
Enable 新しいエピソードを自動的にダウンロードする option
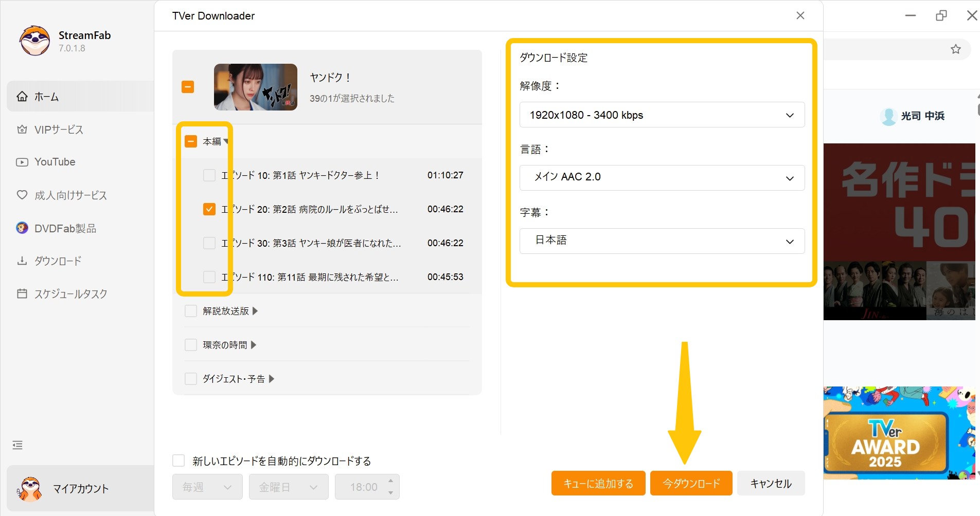178,460
